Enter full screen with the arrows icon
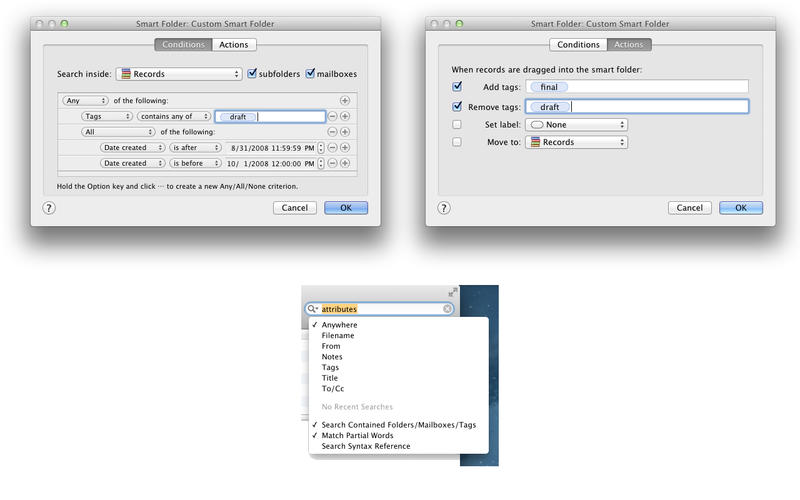The width and height of the screenshot is (800, 500). click(x=453, y=292)
